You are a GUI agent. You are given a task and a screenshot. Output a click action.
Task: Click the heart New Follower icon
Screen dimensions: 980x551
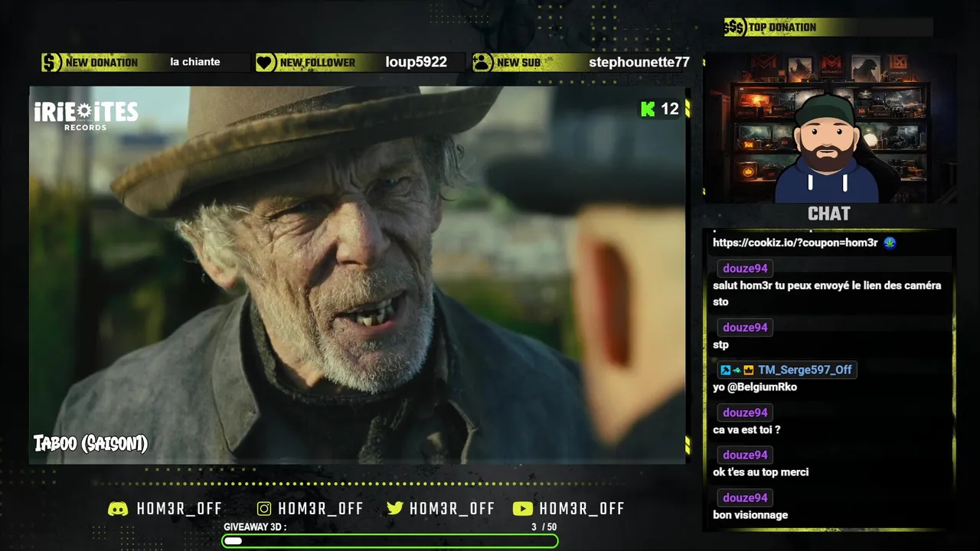coord(266,63)
